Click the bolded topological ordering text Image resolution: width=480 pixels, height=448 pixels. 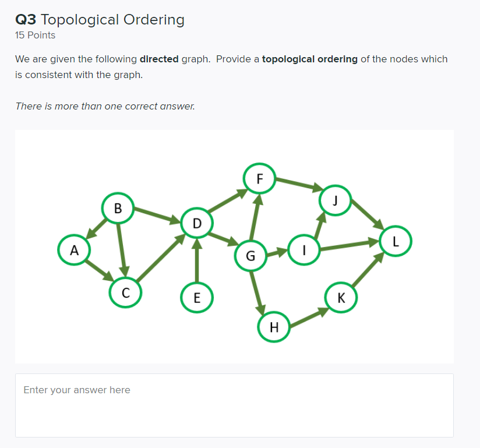click(309, 59)
